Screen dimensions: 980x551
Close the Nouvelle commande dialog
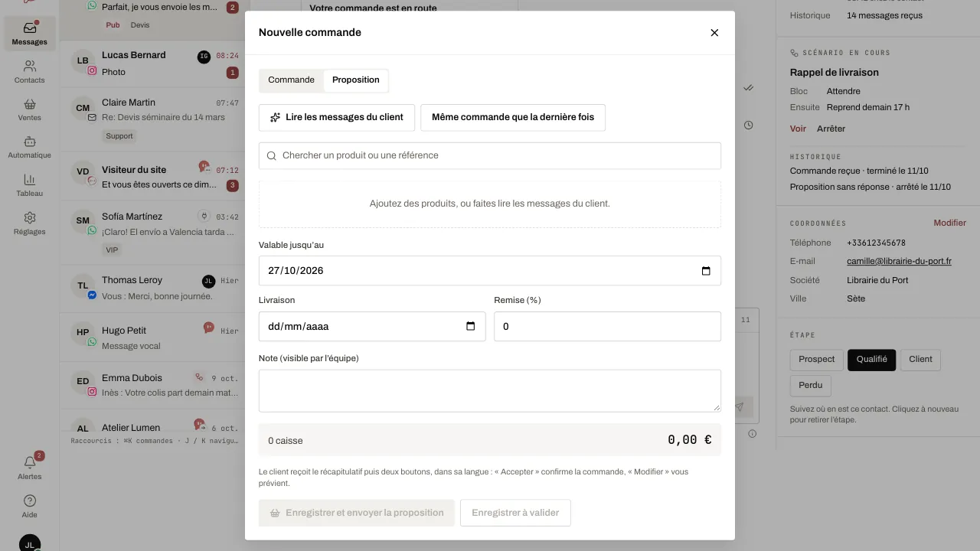click(x=714, y=33)
